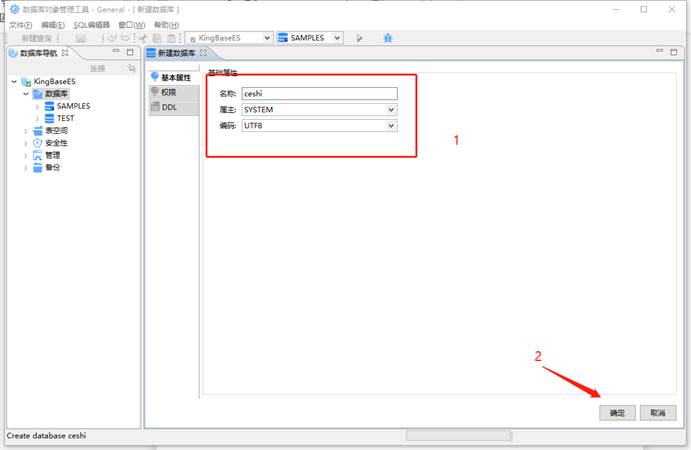This screenshot has width=691, height=450.
Task: Click the progress bar in status bar
Action: point(459,436)
